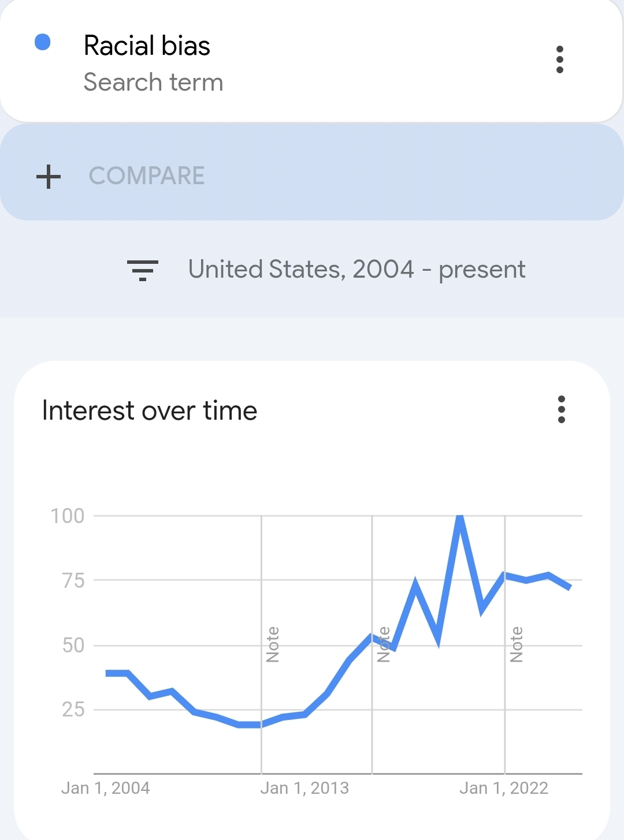Click the Jan 1, 2022 axis label
The image size is (624, 840).
tap(504, 788)
